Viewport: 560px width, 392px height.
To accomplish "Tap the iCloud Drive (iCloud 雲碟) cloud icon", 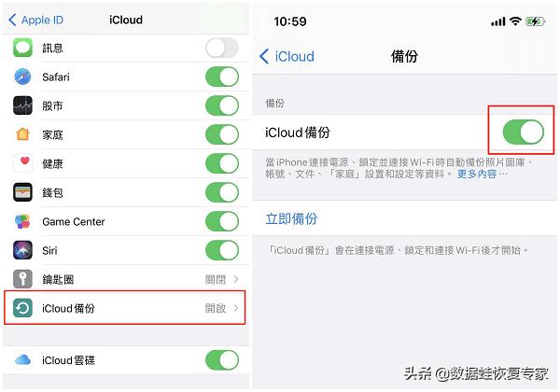I will pos(22,360).
